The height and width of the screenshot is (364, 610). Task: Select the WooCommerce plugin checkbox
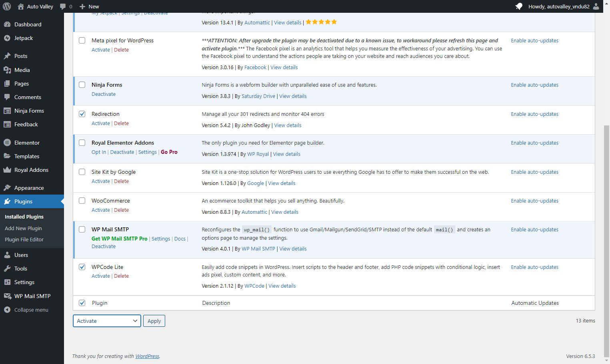point(82,201)
